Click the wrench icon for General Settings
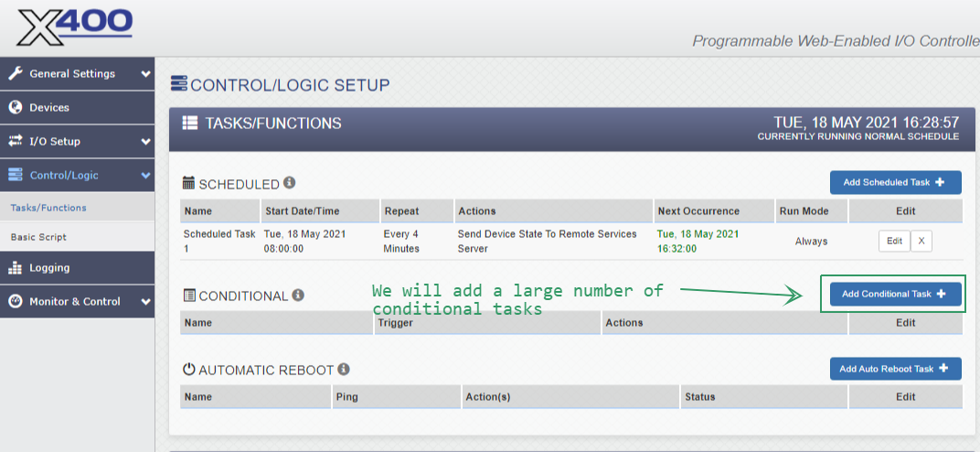Viewport: 980px width, 452px height. click(x=15, y=74)
